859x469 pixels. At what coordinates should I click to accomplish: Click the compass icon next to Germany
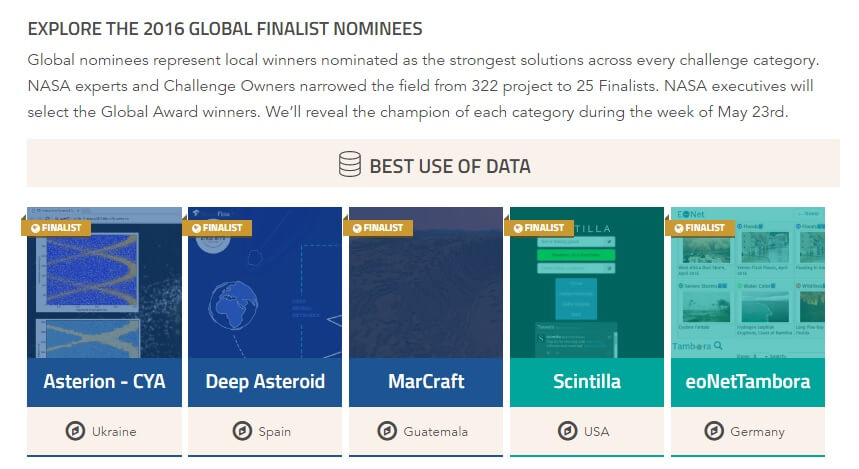(x=713, y=431)
